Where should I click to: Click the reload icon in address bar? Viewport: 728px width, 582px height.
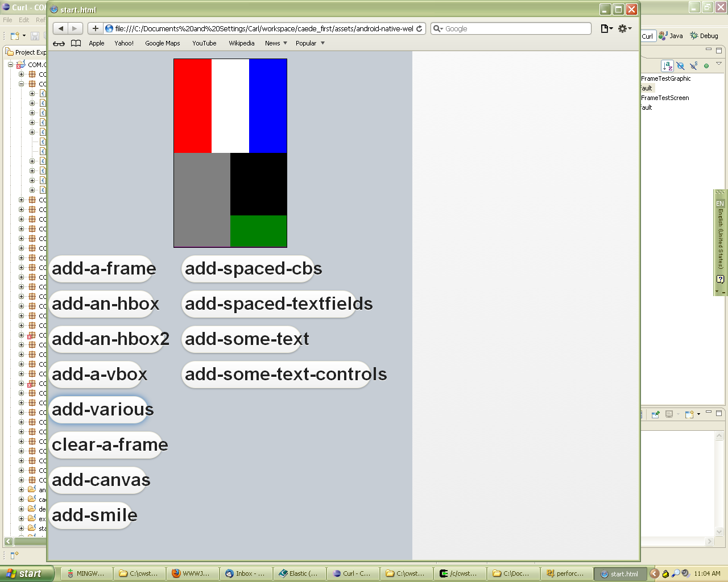(x=419, y=28)
